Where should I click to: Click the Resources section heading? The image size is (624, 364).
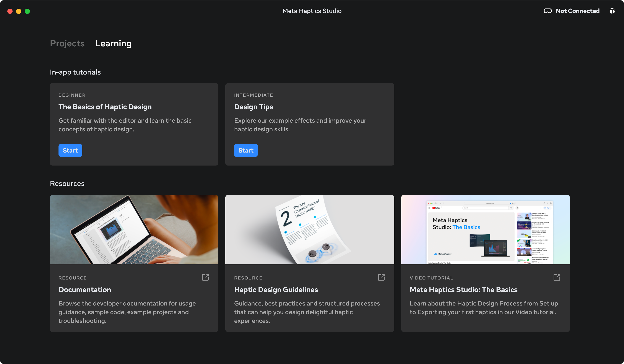67,184
